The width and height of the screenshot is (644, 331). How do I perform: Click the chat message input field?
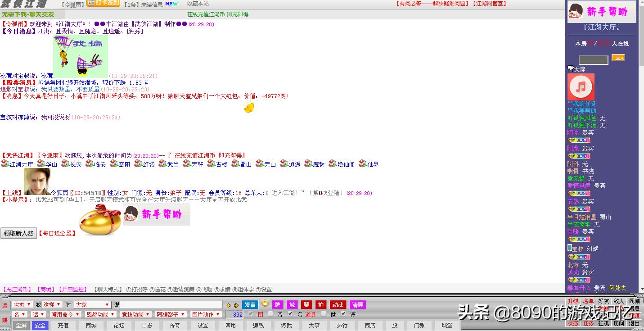coord(171,305)
